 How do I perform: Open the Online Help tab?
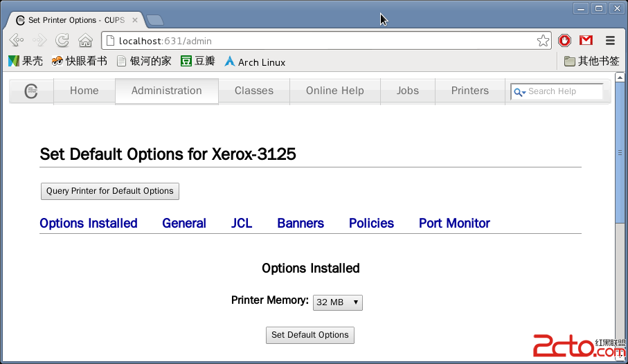tap(335, 91)
